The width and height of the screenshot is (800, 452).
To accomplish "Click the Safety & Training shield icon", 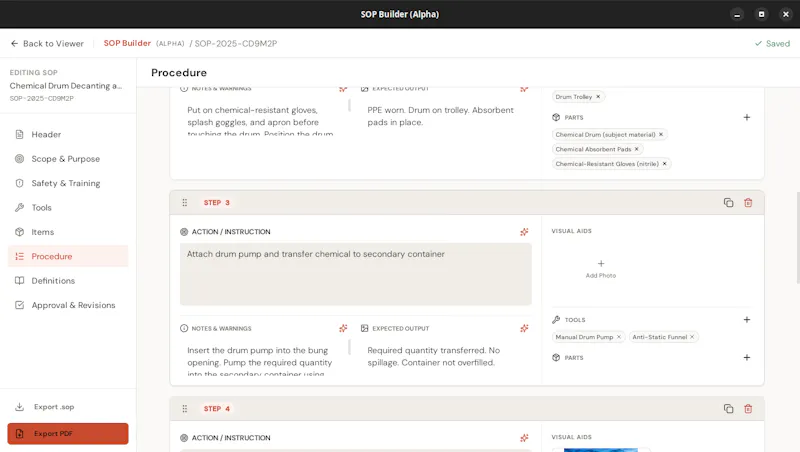I will 19,183.
